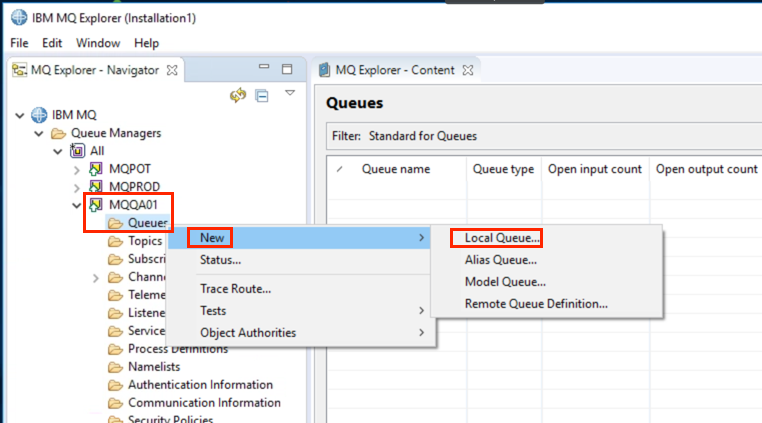Sort by Queue name column header
Image resolution: width=762 pixels, height=423 pixels.
[396, 169]
